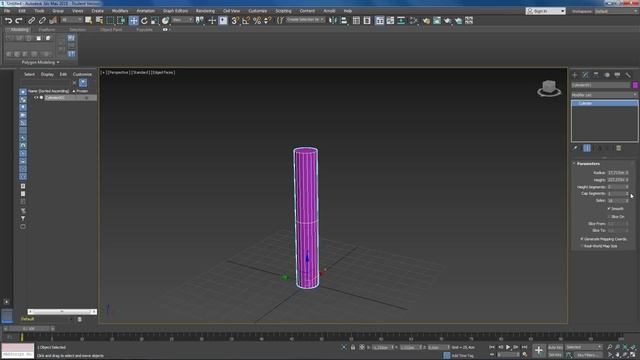
Task: Toggle visibility eye for Cylinder001
Action: 36,98
